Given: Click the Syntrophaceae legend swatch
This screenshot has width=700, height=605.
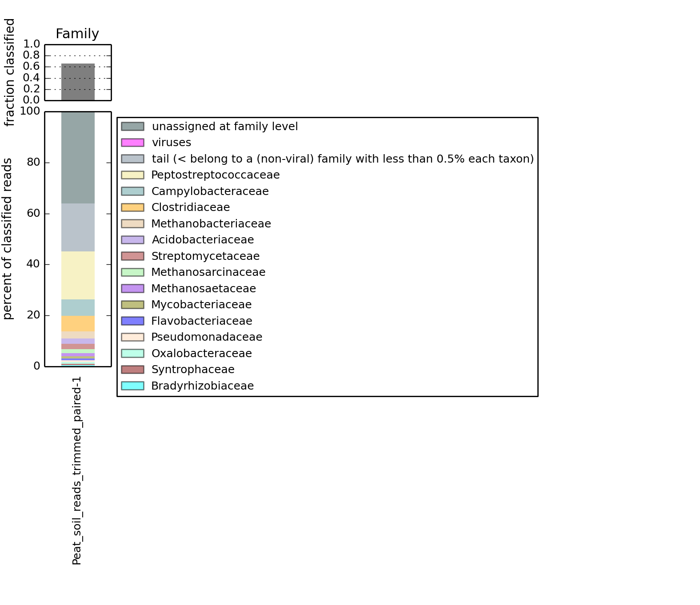Looking at the screenshot, I should tap(132, 370).
